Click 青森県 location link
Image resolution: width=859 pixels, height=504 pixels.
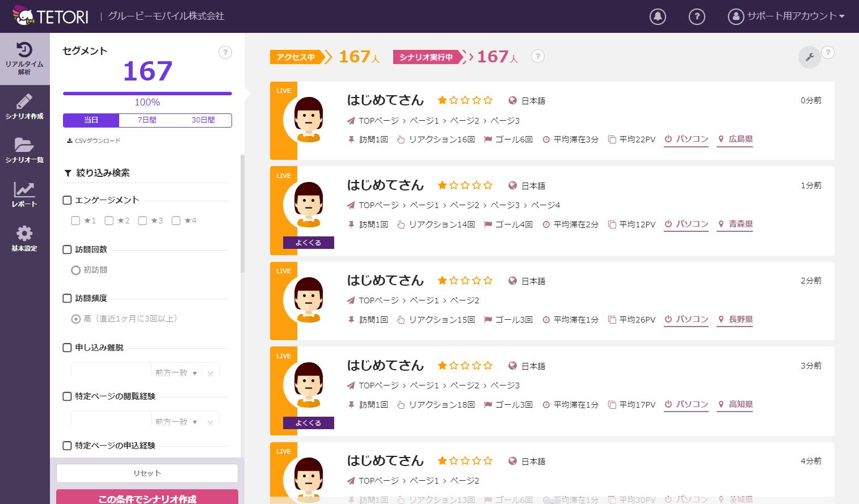(x=735, y=224)
